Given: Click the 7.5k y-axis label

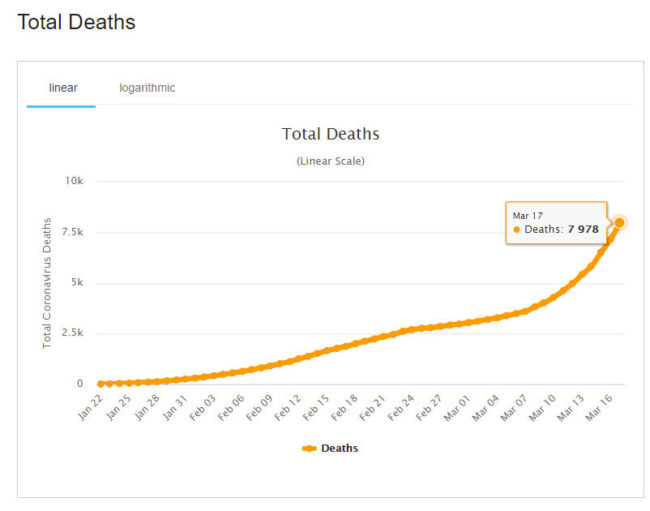Looking at the screenshot, I should pos(71,232).
